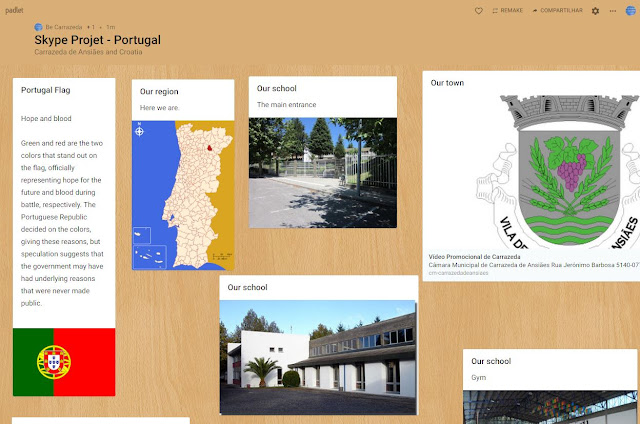
Task: Open the cm-carrazedadeansiaes link
Action: (x=458, y=273)
